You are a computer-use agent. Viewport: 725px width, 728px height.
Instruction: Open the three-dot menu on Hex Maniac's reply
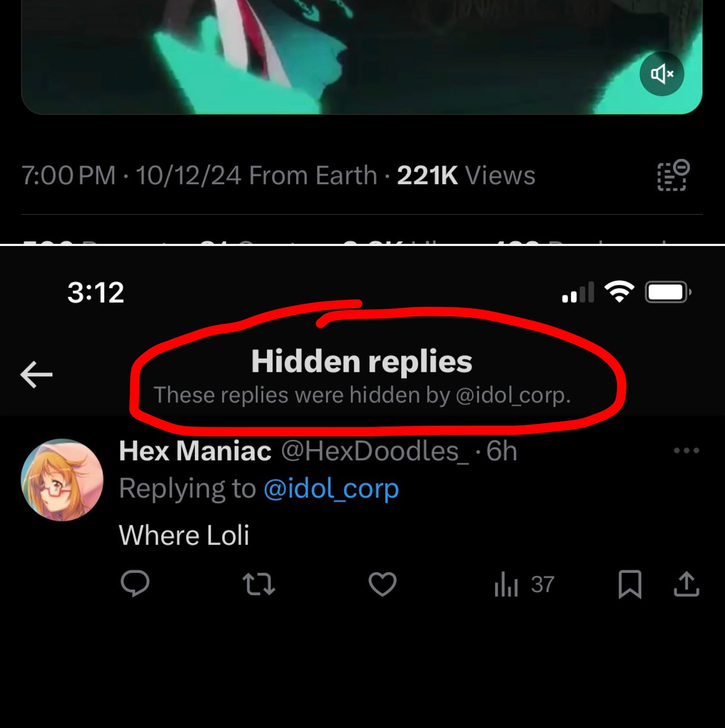pyautogui.click(x=686, y=451)
